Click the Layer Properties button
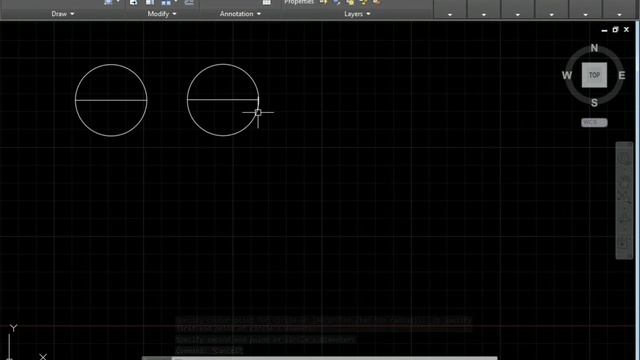 tap(298, 2)
